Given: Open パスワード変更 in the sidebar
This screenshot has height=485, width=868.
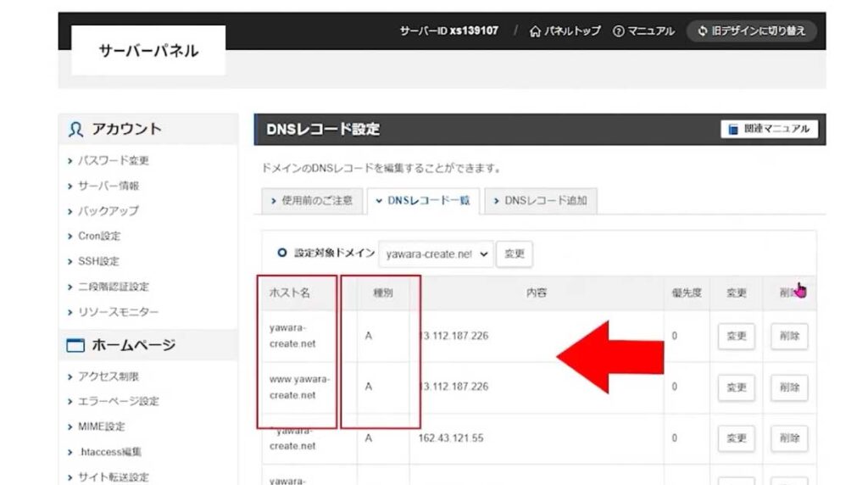Looking at the screenshot, I should pyautogui.click(x=113, y=160).
